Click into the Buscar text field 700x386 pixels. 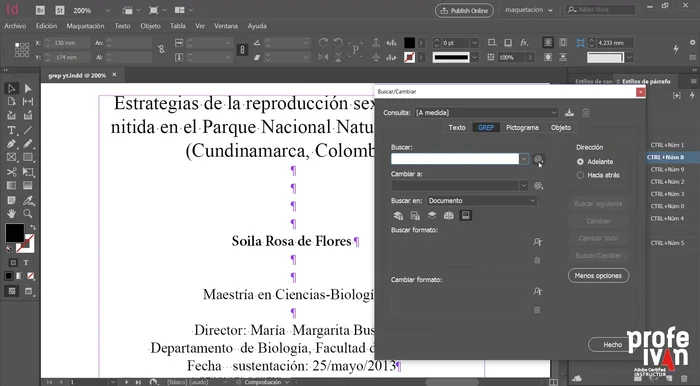point(455,159)
